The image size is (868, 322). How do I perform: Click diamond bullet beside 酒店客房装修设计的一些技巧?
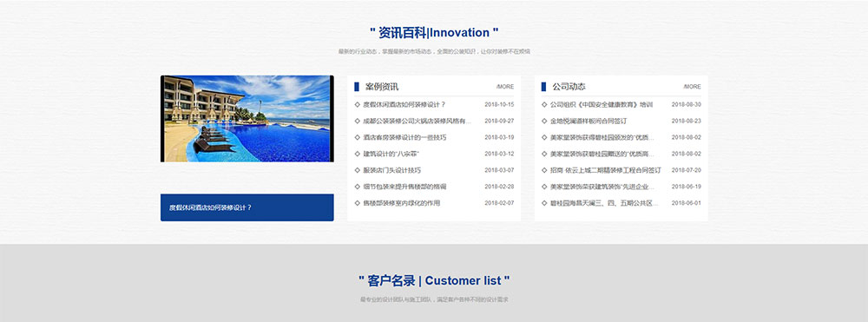(358, 137)
